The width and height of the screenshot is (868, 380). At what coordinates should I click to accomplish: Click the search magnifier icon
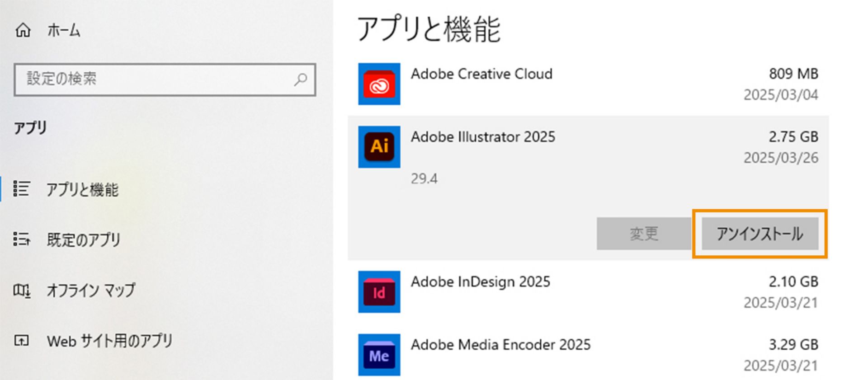[x=301, y=80]
